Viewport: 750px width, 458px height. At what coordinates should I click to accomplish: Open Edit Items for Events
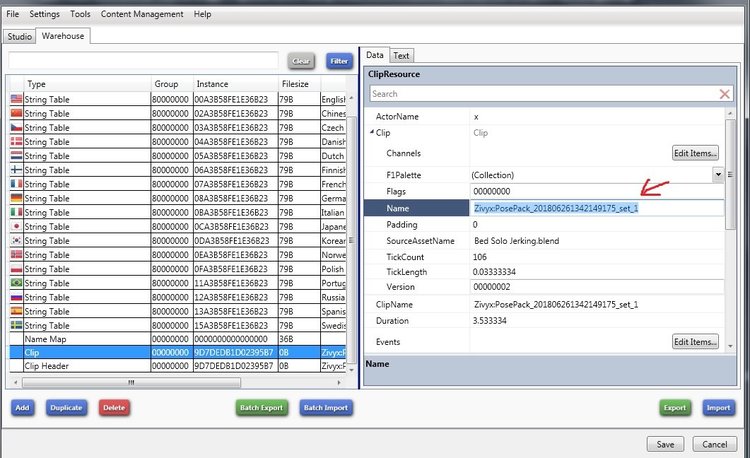[x=695, y=342]
